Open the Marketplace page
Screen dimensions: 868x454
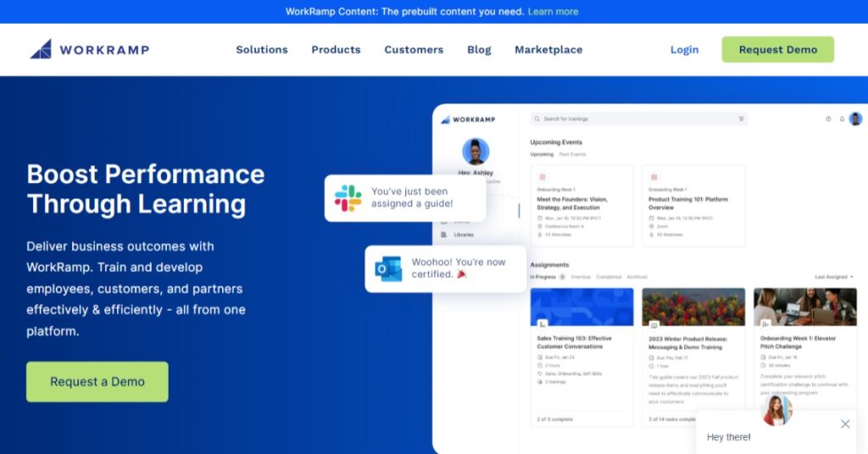click(548, 50)
